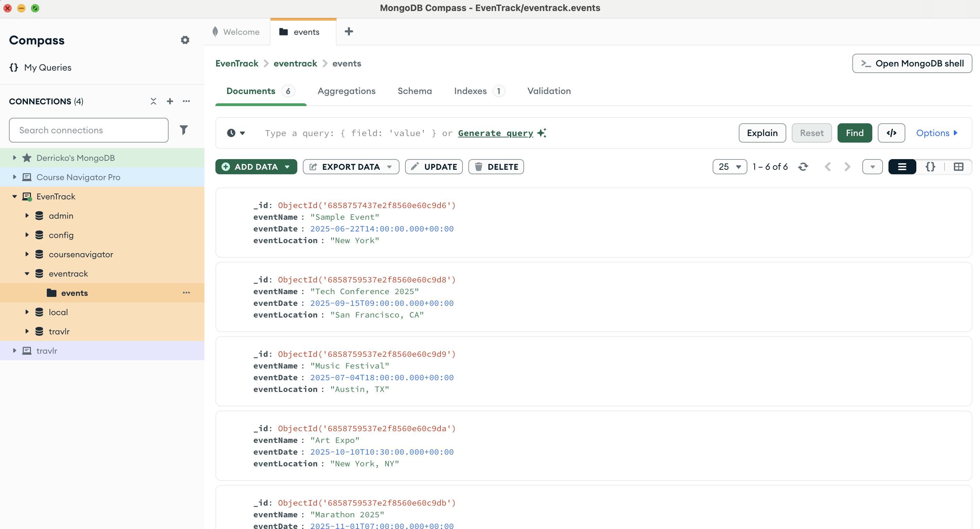Collapse the EvenTrack connection tree
This screenshot has width=980, height=529.
click(14, 197)
